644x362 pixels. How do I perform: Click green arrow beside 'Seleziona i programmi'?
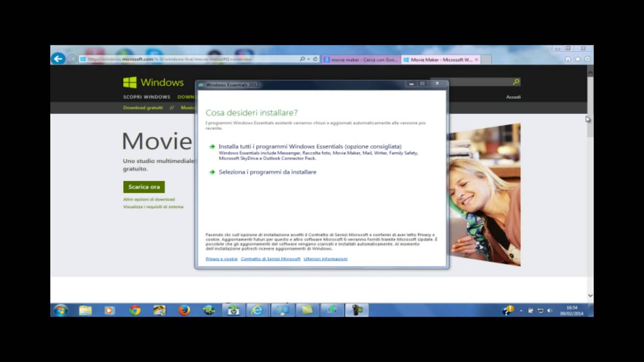212,172
